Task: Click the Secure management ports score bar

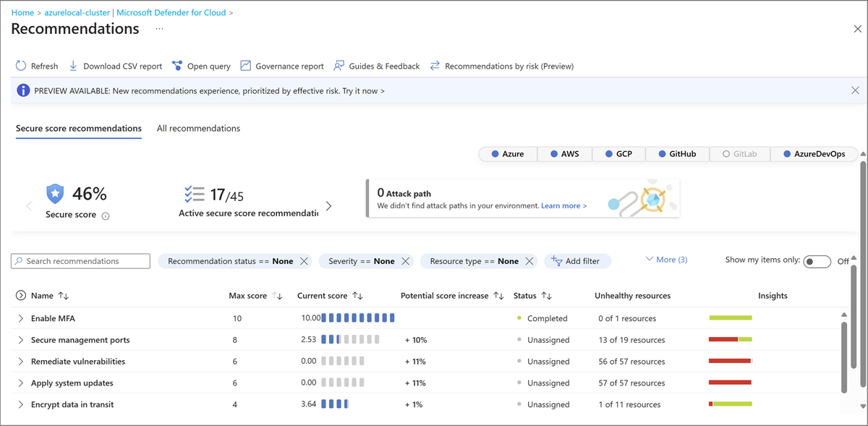Action: point(351,340)
